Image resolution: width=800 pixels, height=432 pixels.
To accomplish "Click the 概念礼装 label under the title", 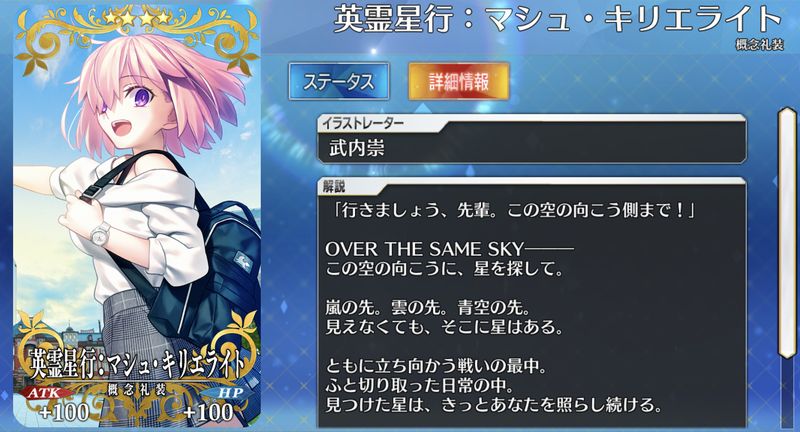I will click(x=759, y=44).
